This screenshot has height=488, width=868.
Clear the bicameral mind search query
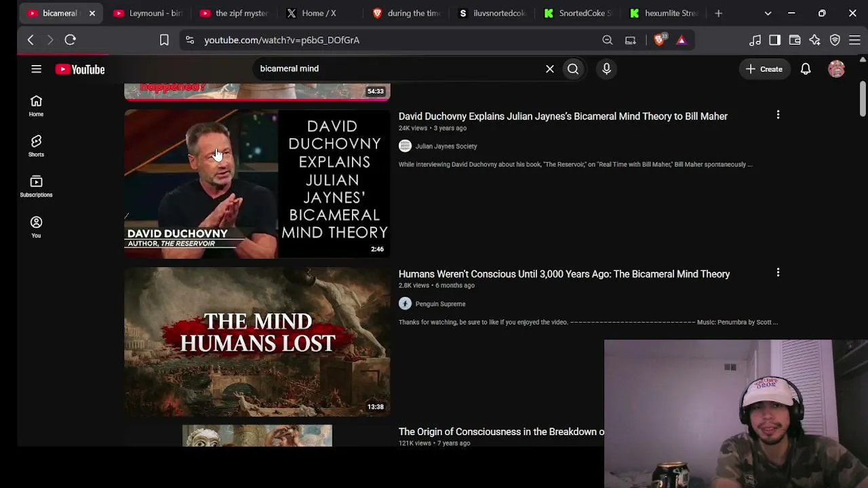click(550, 68)
